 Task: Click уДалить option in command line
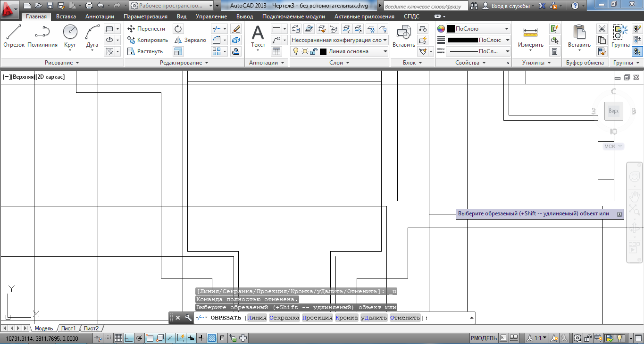point(374,318)
